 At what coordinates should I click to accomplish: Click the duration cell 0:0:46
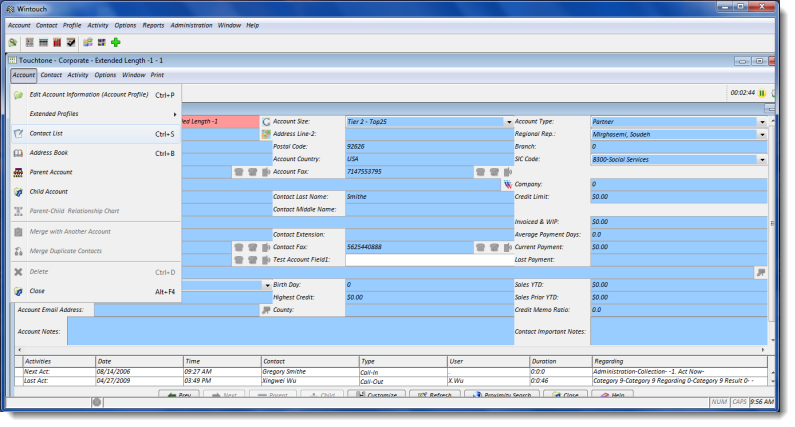click(x=560, y=381)
